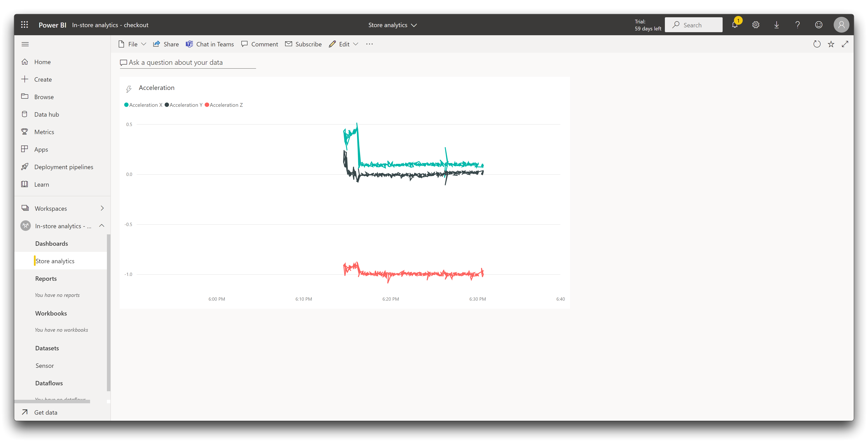Click 'You have no reports' text
The image size is (868, 442).
coord(57,295)
